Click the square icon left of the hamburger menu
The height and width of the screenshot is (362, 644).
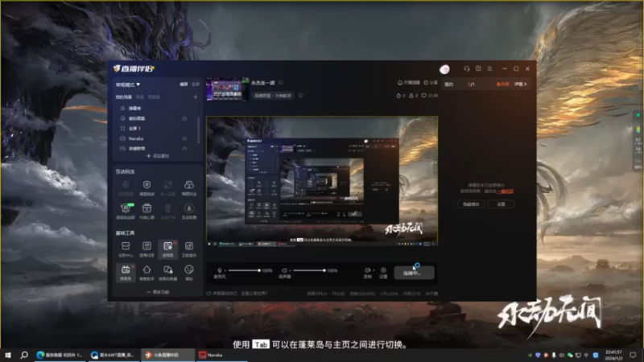pos(478,68)
